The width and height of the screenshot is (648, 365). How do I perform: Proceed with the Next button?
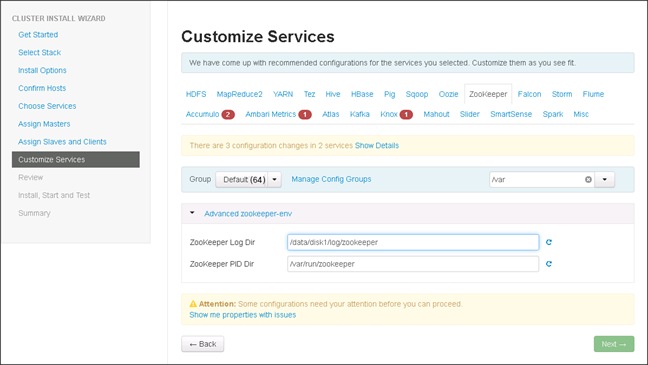point(614,344)
